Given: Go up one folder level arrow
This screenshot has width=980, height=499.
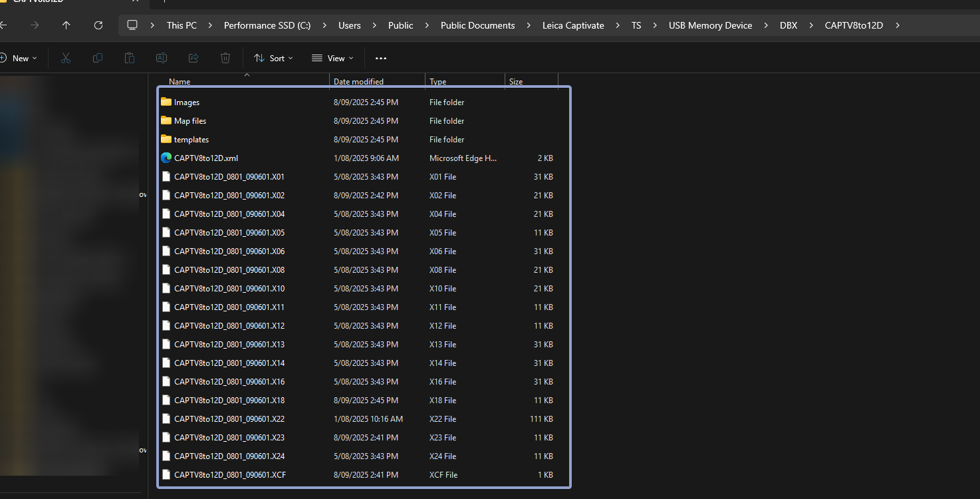Looking at the screenshot, I should 66,25.
